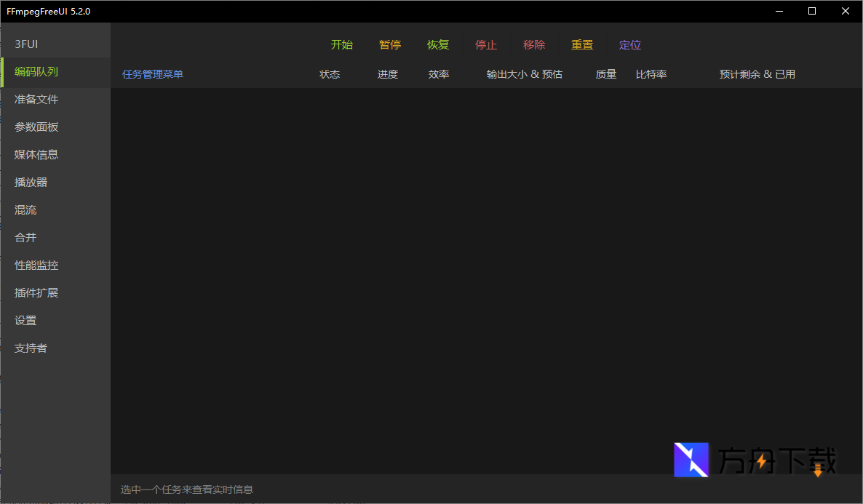Open 插件扩展 (Plugin Extensions) panel
863x504 pixels.
[36, 292]
